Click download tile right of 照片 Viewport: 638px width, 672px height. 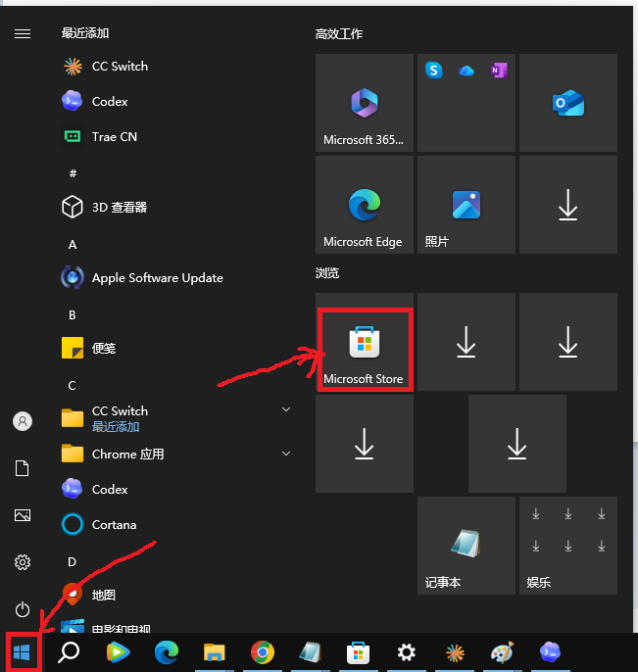(x=568, y=205)
